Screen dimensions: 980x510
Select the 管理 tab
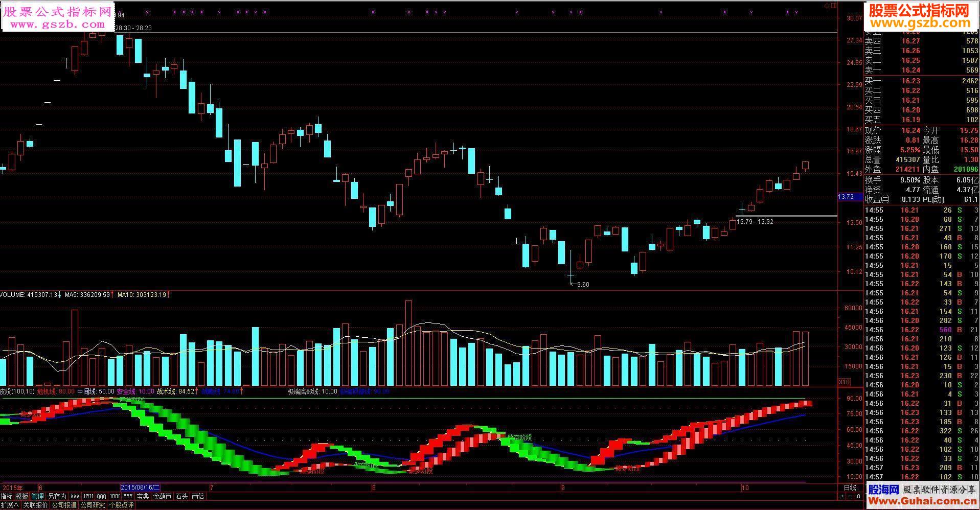pos(38,496)
